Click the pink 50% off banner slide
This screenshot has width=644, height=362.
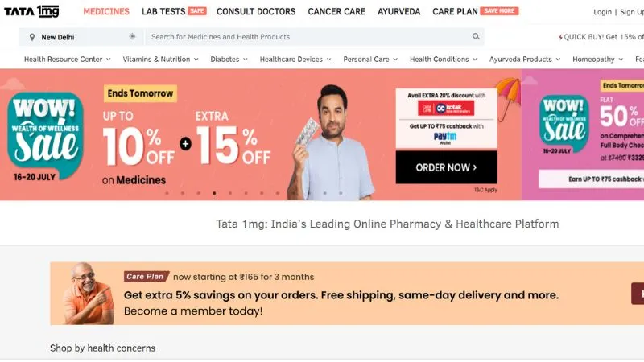coord(583,134)
